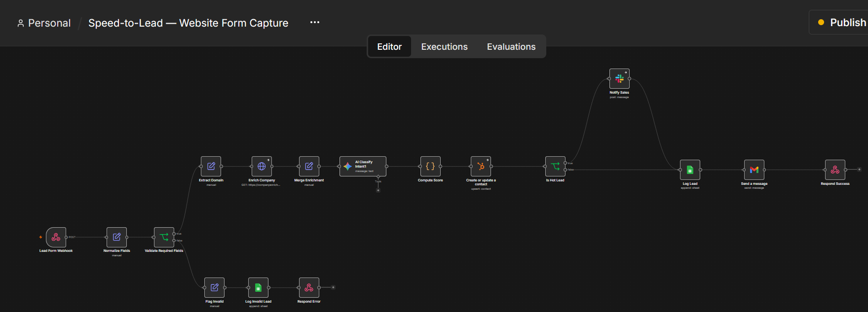Viewport: 868px width, 312px height.
Task: Click the Respond Error node
Action: 309,288
